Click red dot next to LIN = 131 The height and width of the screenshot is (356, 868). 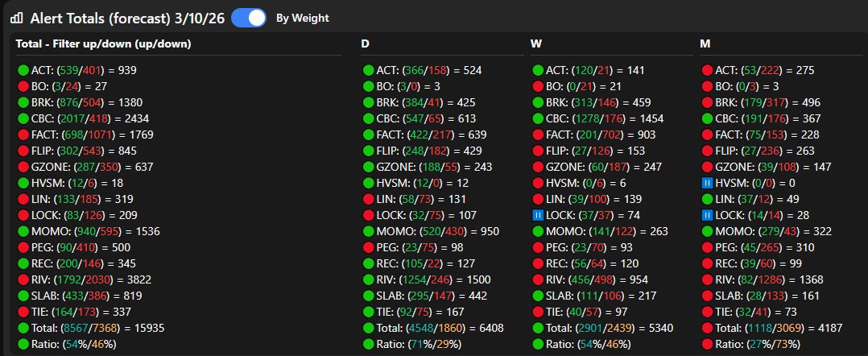click(x=368, y=199)
